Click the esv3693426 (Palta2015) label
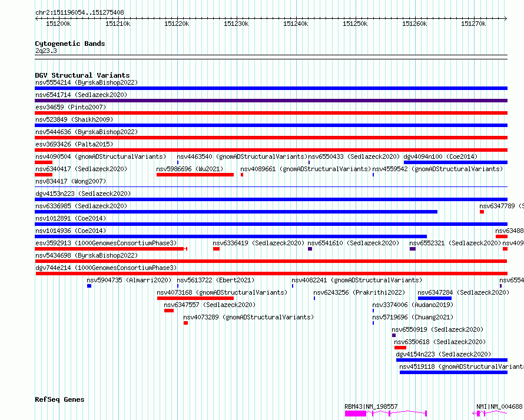524x420 pixels. point(74,144)
